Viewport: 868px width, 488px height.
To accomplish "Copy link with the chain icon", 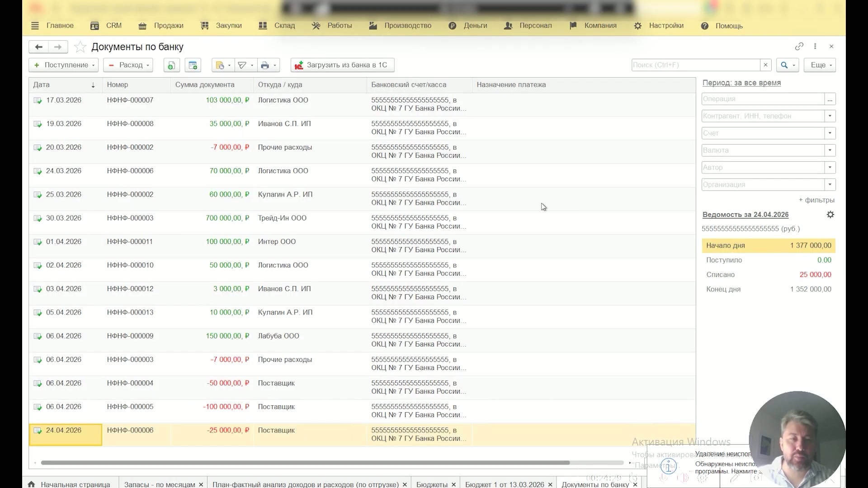I will point(799,47).
